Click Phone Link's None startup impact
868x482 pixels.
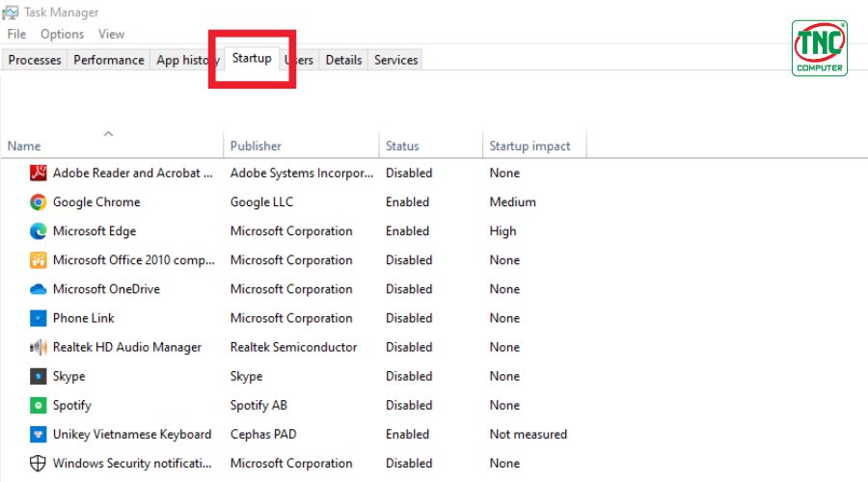pyautogui.click(x=504, y=318)
